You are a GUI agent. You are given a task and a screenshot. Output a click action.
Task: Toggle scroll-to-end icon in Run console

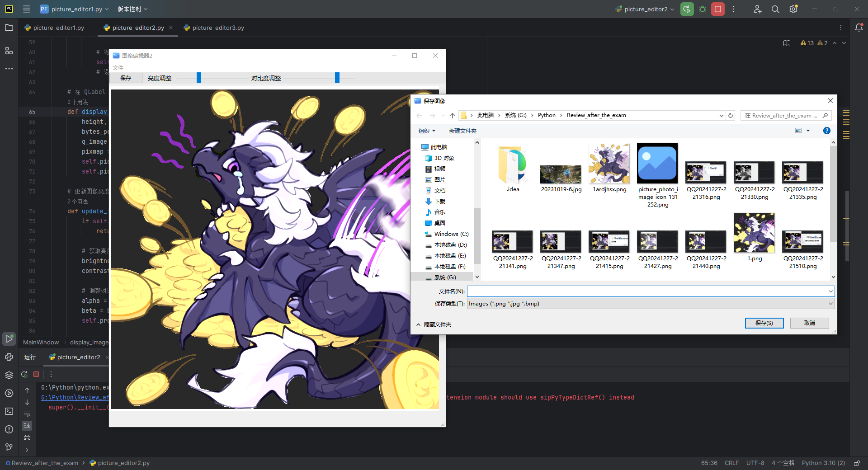click(x=27, y=426)
